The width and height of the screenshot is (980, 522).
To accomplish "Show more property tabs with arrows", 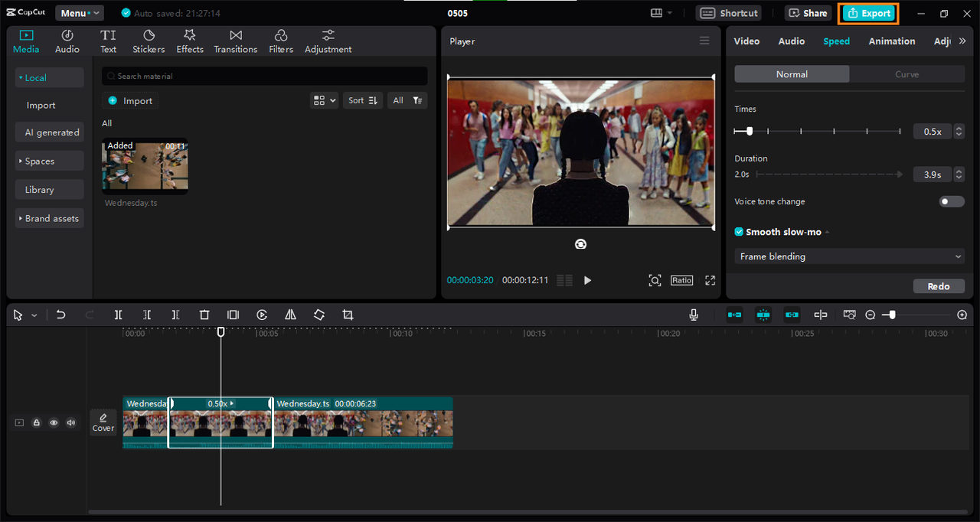I will click(962, 41).
